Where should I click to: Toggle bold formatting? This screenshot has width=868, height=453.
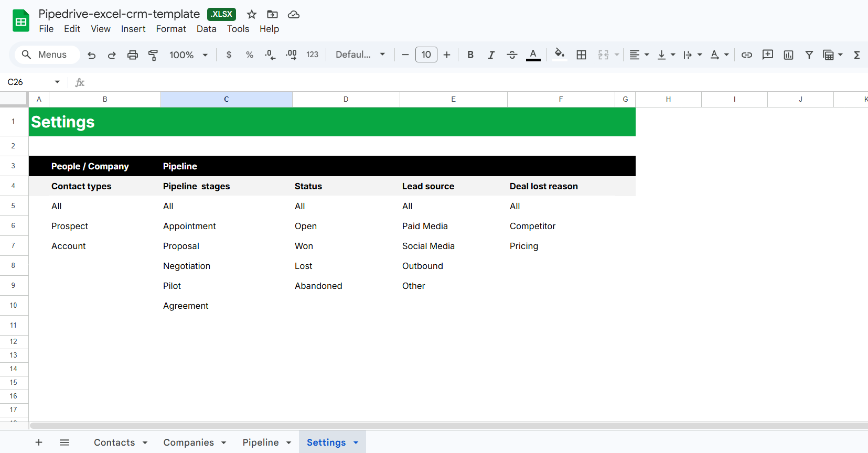click(470, 55)
